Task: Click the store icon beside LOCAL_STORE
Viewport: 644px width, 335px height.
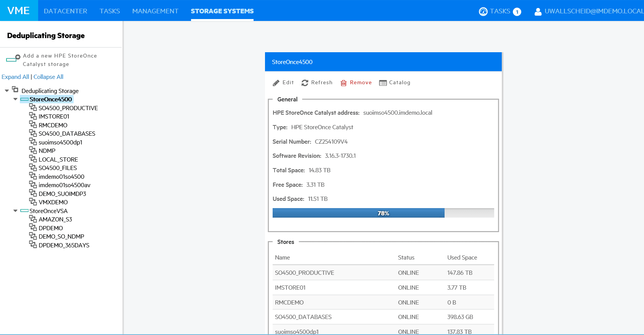Action: pyautogui.click(x=33, y=159)
